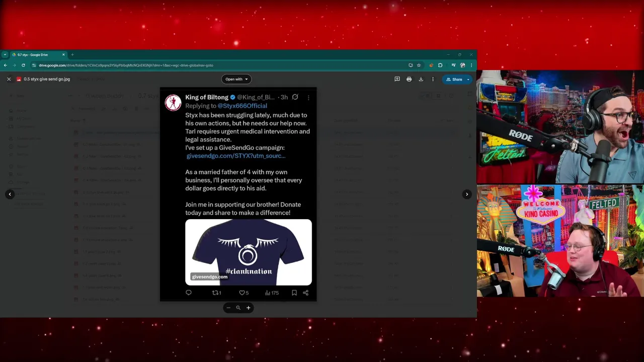
Task: Select the '0.7 styx - Google Drive' tab
Action: pos(38,54)
